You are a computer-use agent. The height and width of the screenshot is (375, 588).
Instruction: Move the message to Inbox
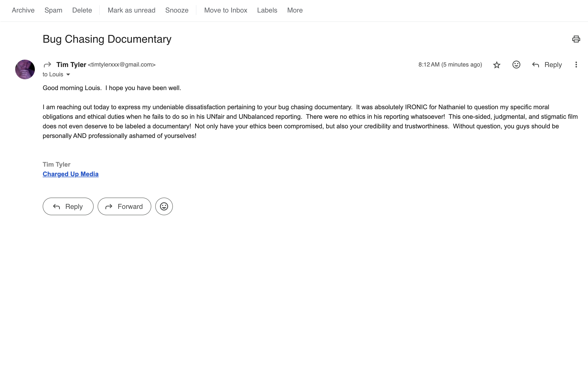226,10
